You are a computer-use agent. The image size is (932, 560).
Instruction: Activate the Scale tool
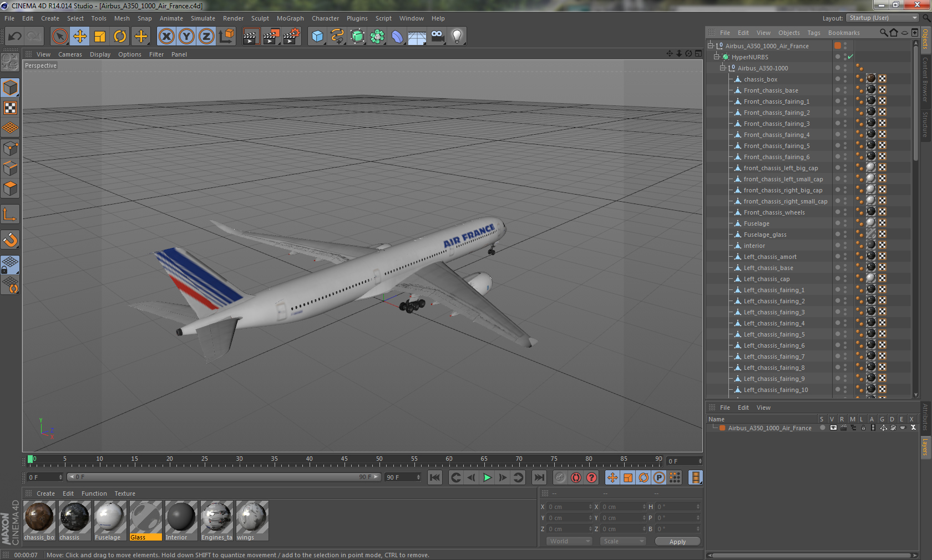100,37
